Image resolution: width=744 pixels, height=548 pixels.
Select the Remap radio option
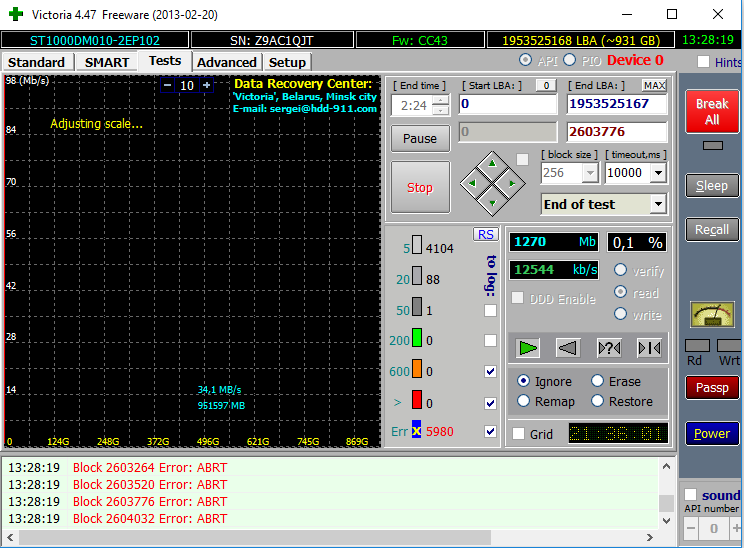523,401
